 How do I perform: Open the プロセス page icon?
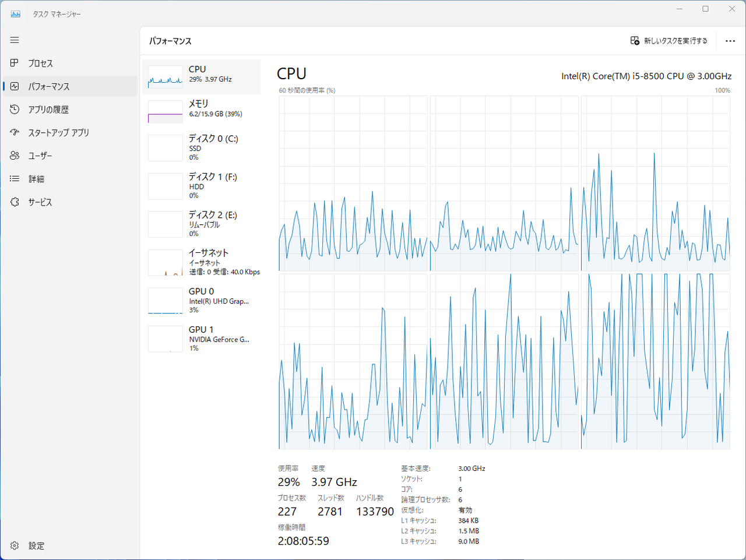tap(15, 63)
